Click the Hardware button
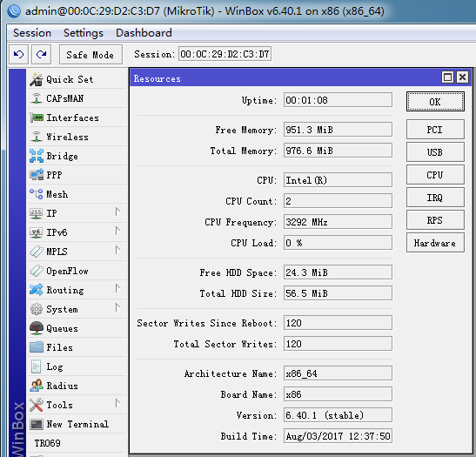Image resolution: width=476 pixels, height=457 pixels. pyautogui.click(x=435, y=243)
